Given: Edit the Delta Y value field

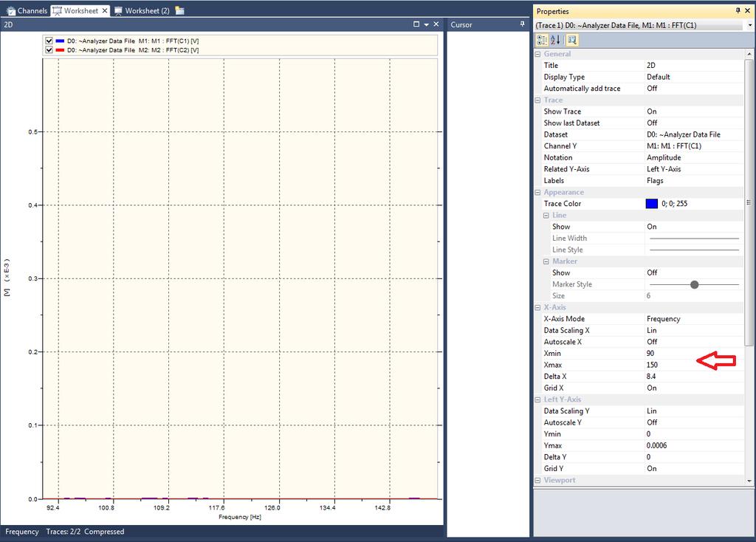Looking at the screenshot, I should [x=694, y=457].
